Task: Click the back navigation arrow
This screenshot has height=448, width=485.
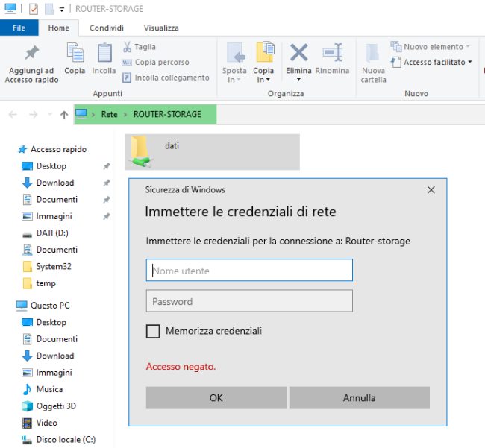Action: pyautogui.click(x=13, y=115)
